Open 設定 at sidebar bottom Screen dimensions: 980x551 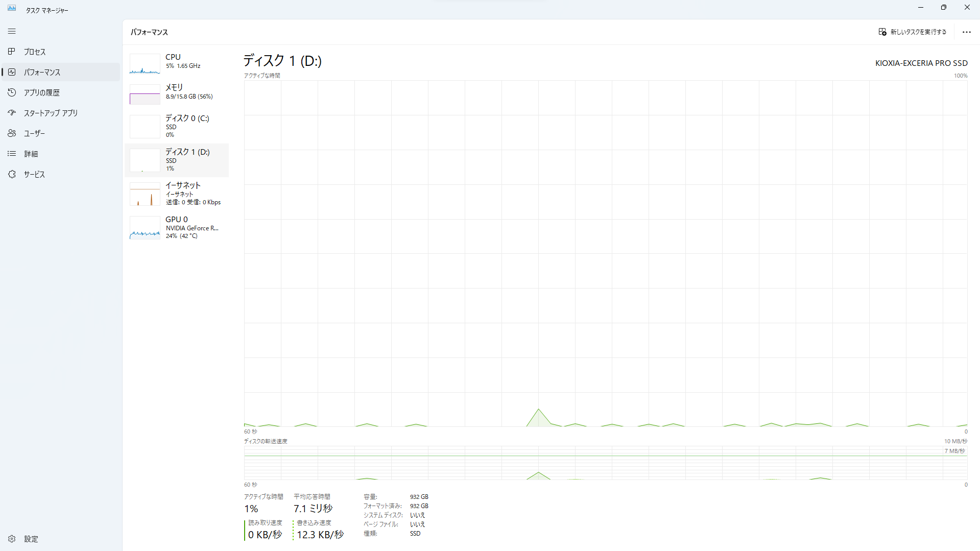pos(61,539)
